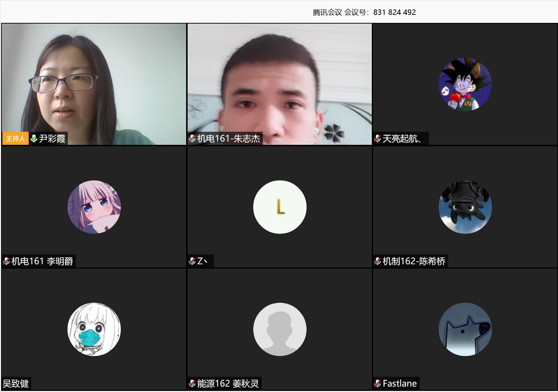
Task: Click the muted mic icon next to Fastlane
Action: coord(377,383)
